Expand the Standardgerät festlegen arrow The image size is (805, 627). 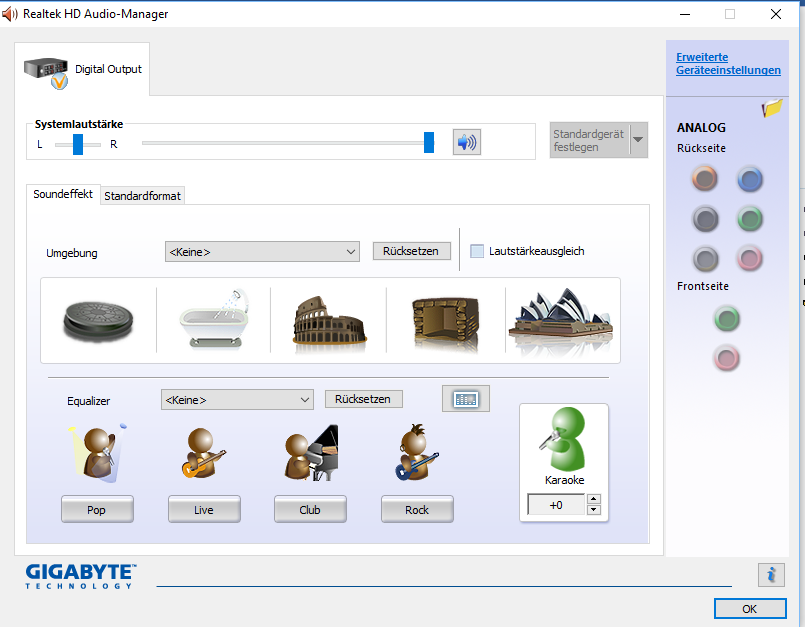pyautogui.click(x=638, y=140)
